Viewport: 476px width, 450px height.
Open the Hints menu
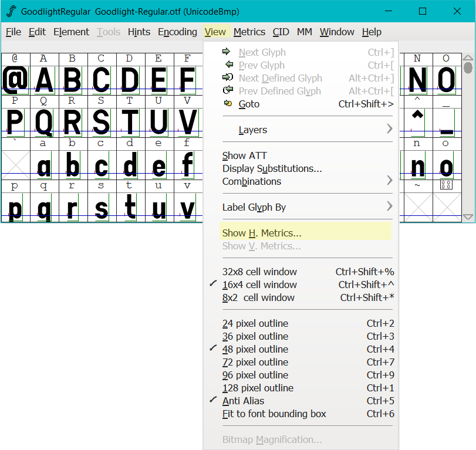click(x=139, y=32)
